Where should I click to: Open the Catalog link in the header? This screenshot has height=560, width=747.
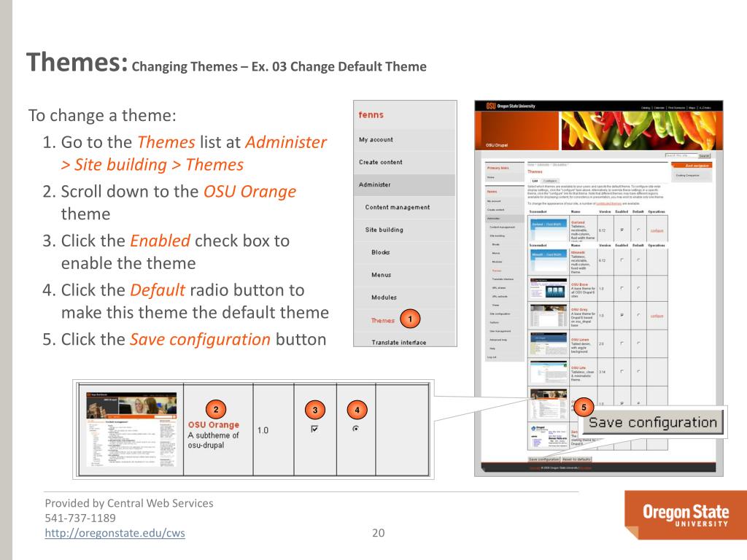pyautogui.click(x=646, y=108)
